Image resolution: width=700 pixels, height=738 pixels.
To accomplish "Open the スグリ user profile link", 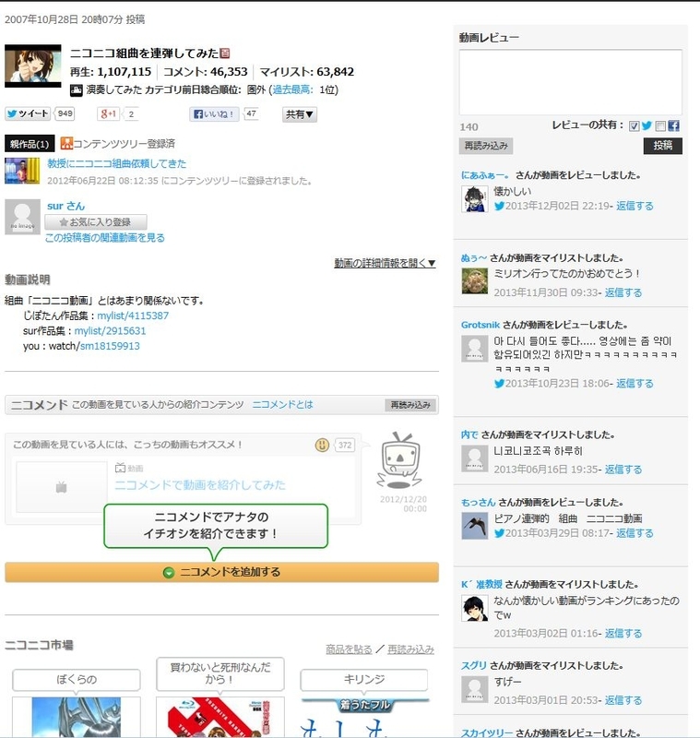I will (x=474, y=665).
